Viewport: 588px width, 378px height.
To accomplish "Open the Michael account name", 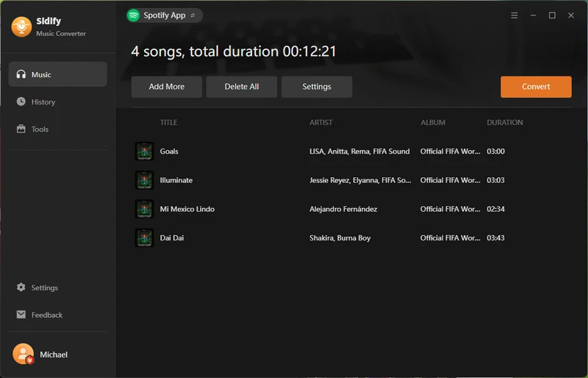I will (54, 354).
